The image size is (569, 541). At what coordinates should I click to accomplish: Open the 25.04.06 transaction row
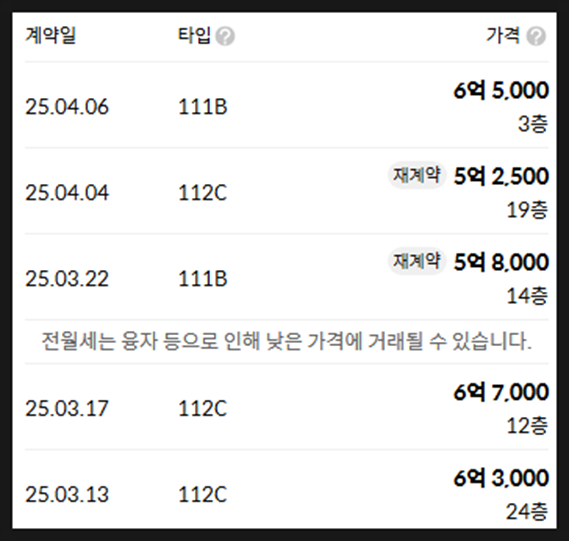coord(287,105)
